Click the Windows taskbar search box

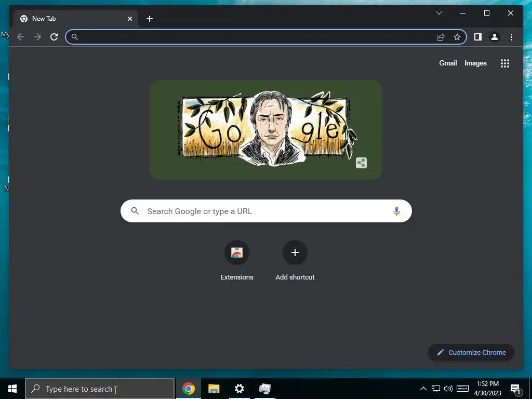coord(100,389)
